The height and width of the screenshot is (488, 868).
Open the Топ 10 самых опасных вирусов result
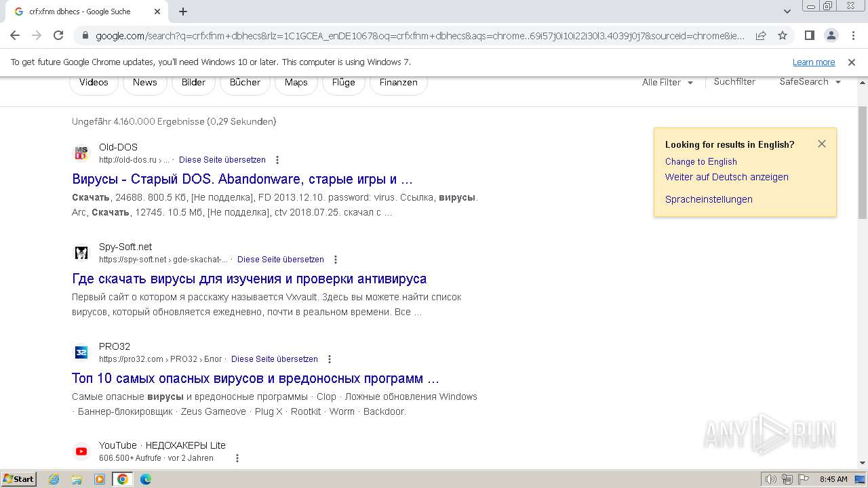tap(256, 379)
